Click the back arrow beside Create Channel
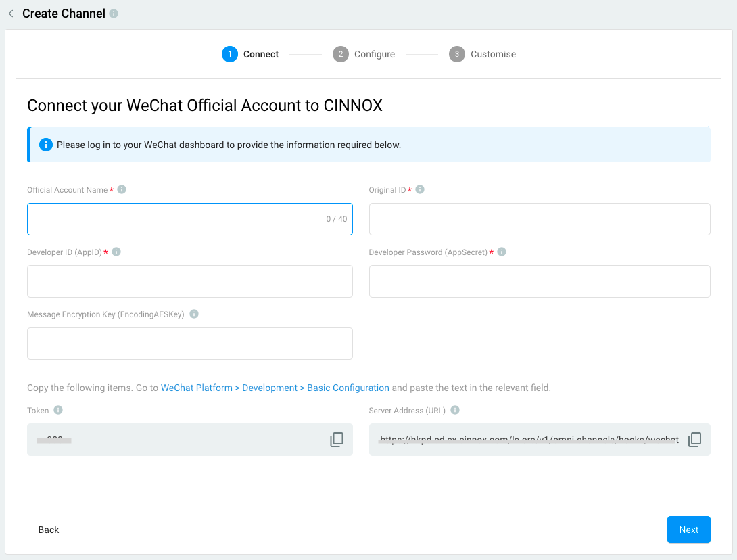 point(11,14)
